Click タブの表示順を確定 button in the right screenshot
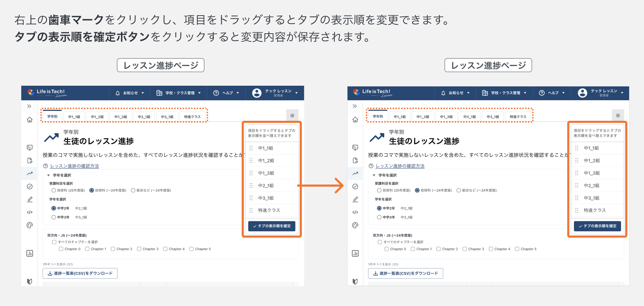Viewport: 644px width, 306px height. click(597, 226)
